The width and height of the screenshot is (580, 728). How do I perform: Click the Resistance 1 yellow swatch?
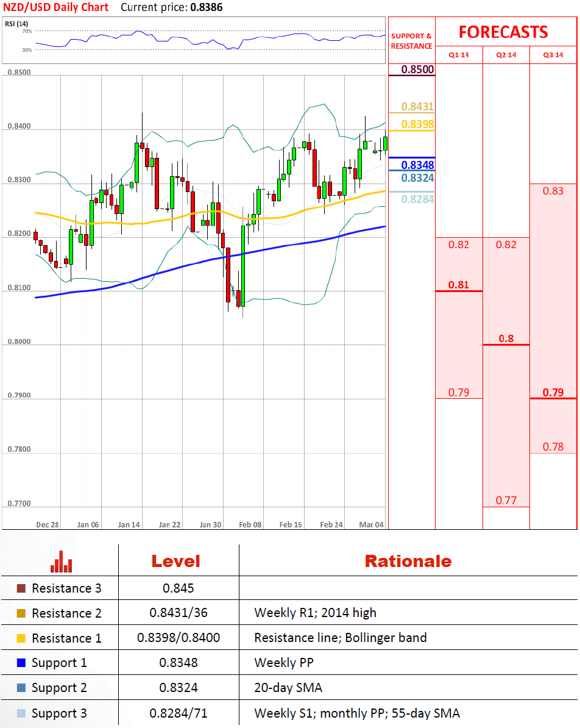click(x=21, y=638)
